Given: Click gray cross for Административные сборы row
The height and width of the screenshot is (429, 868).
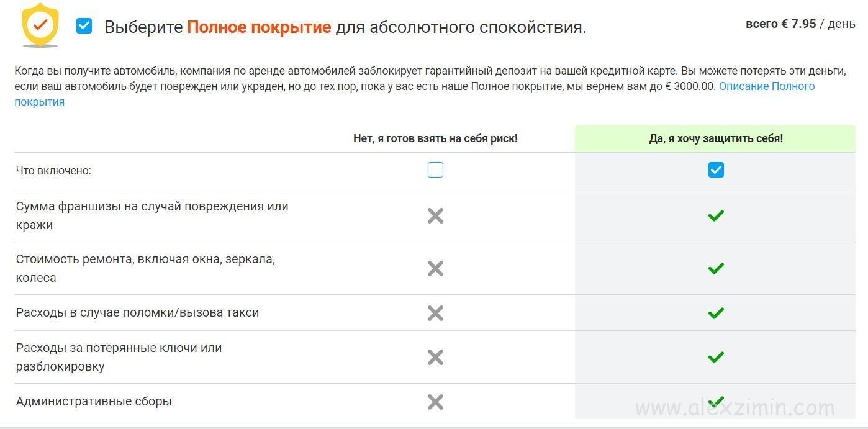Looking at the screenshot, I should click(435, 402).
